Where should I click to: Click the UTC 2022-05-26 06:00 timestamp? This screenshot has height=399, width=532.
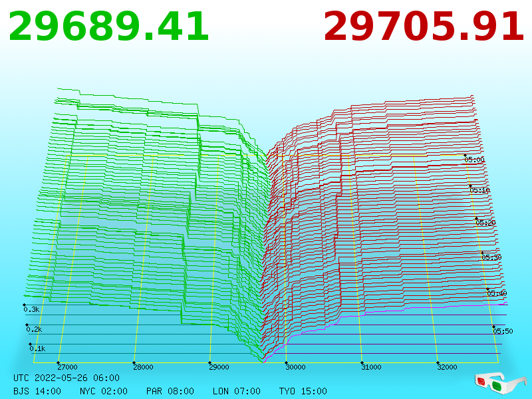tap(66, 378)
